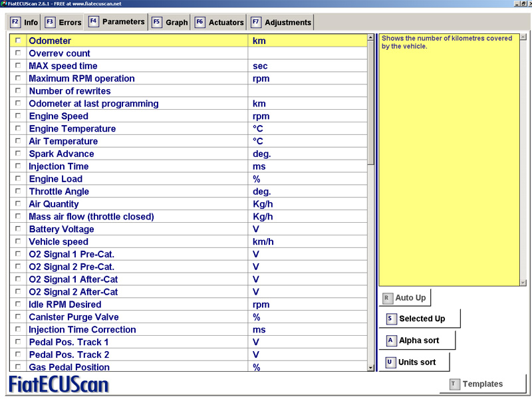Tick the Odometer checkbox
The width and height of the screenshot is (532, 399).
point(18,41)
